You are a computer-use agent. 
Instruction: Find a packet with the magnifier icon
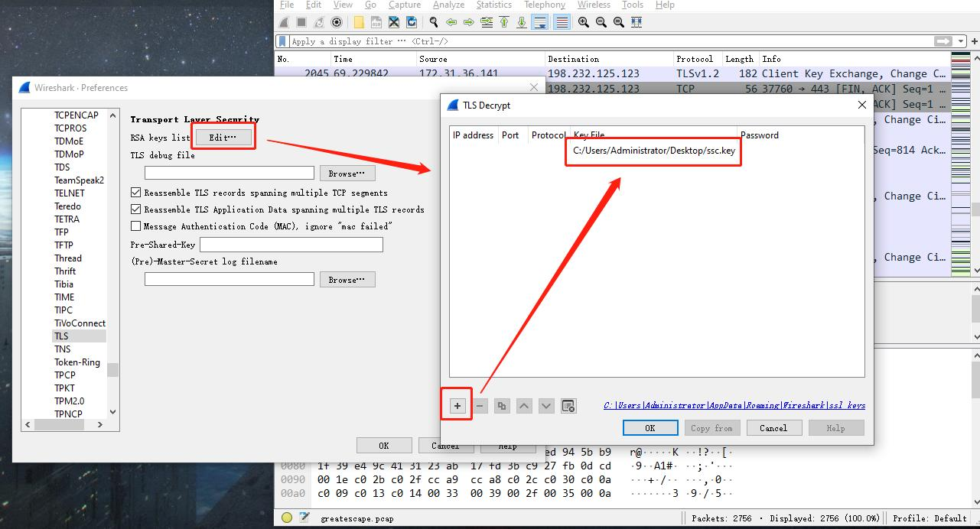click(434, 22)
